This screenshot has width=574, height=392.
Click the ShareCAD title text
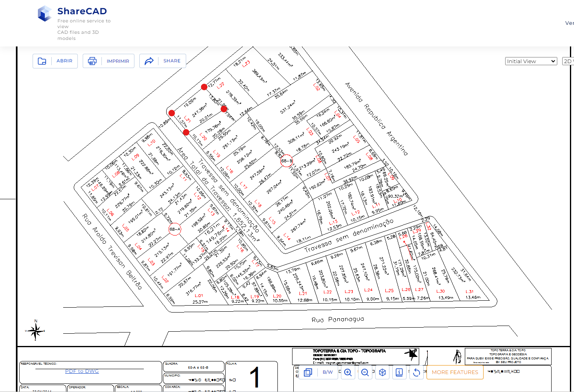tap(82, 11)
